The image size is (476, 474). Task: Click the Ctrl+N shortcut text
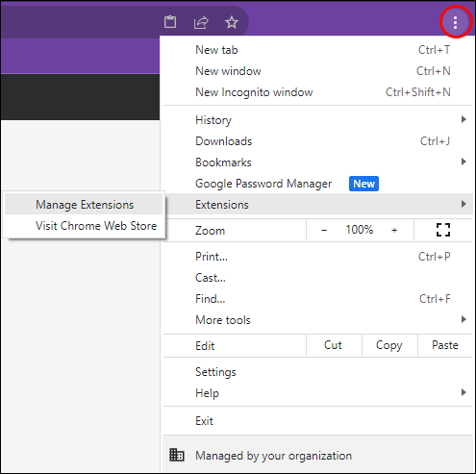(x=434, y=71)
